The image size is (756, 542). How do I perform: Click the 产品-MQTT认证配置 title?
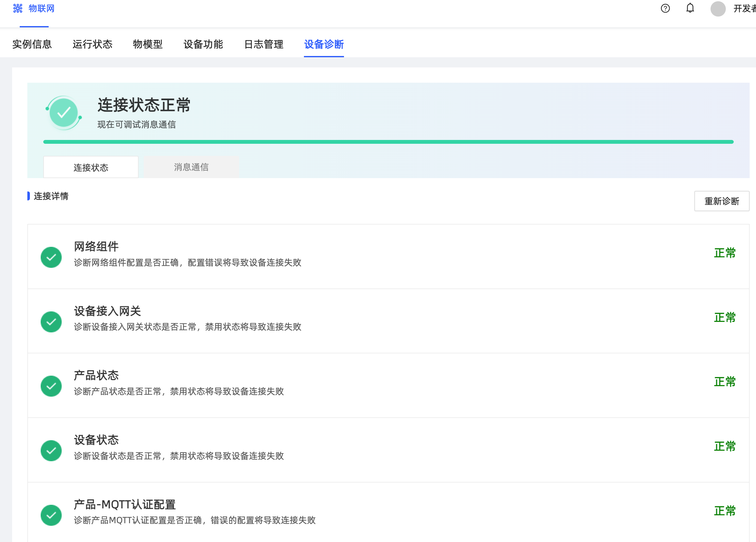[x=125, y=504]
